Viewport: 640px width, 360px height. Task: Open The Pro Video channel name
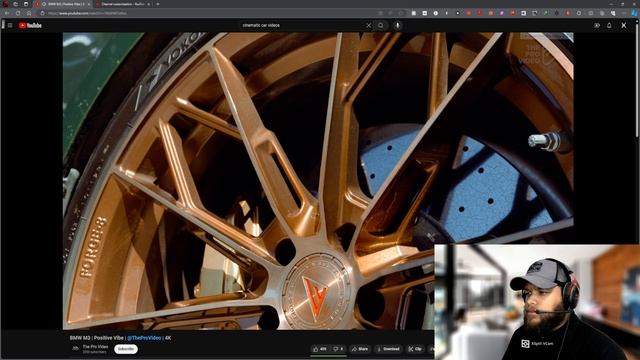[x=95, y=347]
